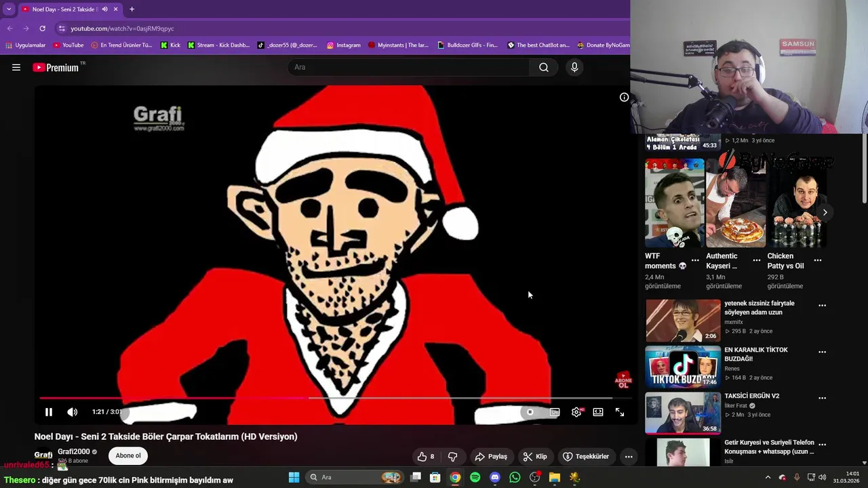Open the Kick bookmark
Image resolution: width=868 pixels, height=488 pixels.
pyautogui.click(x=170, y=45)
